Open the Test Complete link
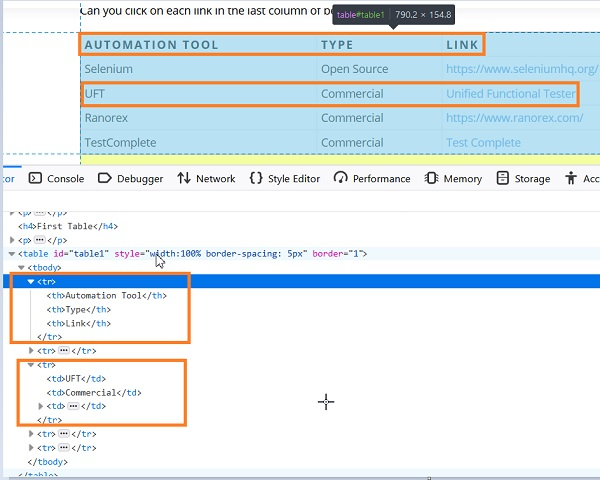 coord(483,143)
